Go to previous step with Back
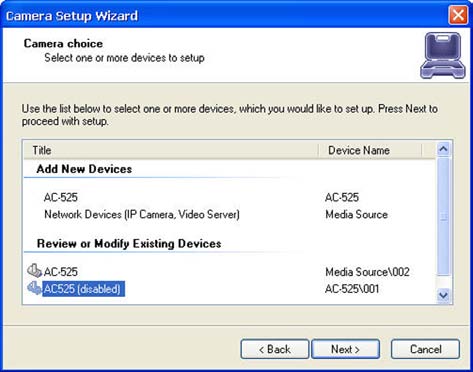This screenshot has height=372, width=473. coord(275,349)
